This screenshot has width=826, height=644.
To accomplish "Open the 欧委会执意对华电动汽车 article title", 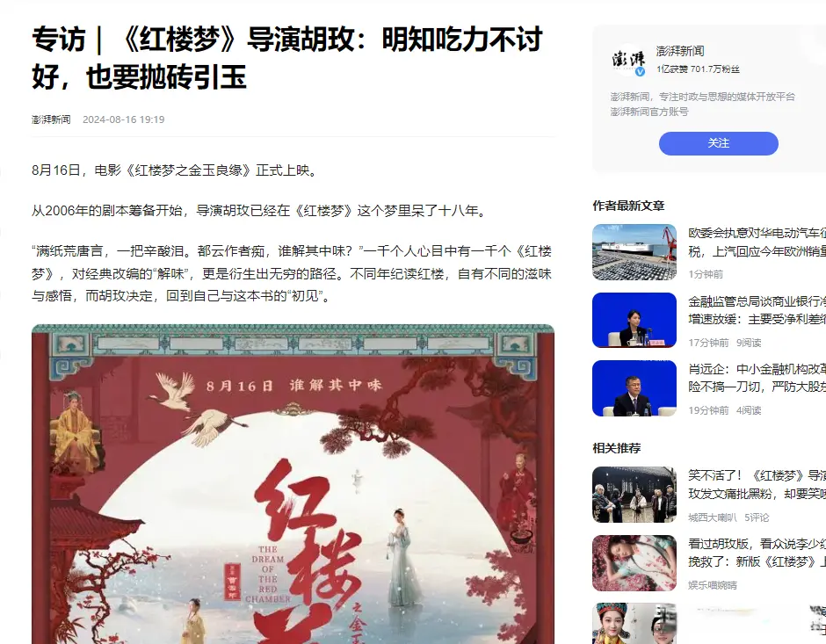I will pyautogui.click(x=757, y=242).
